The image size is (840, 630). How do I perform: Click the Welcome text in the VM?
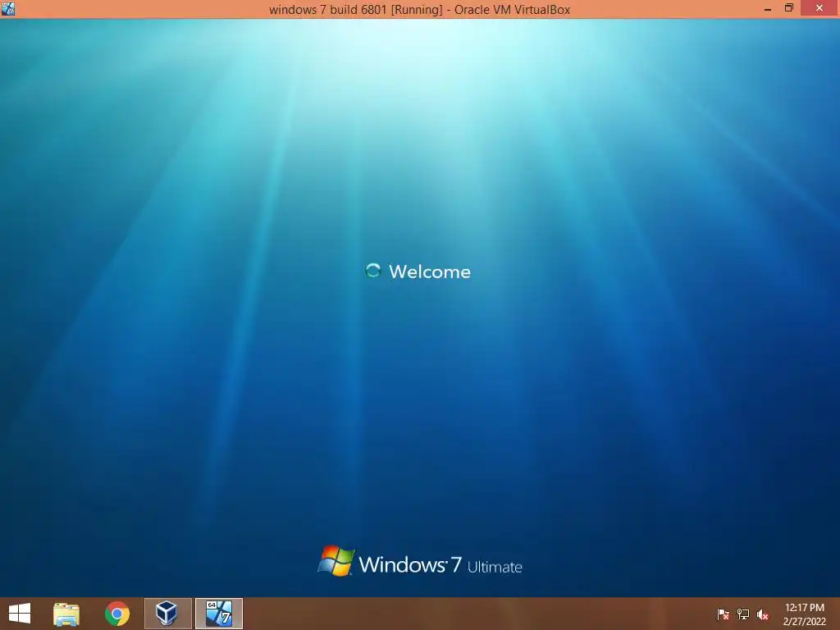[430, 272]
